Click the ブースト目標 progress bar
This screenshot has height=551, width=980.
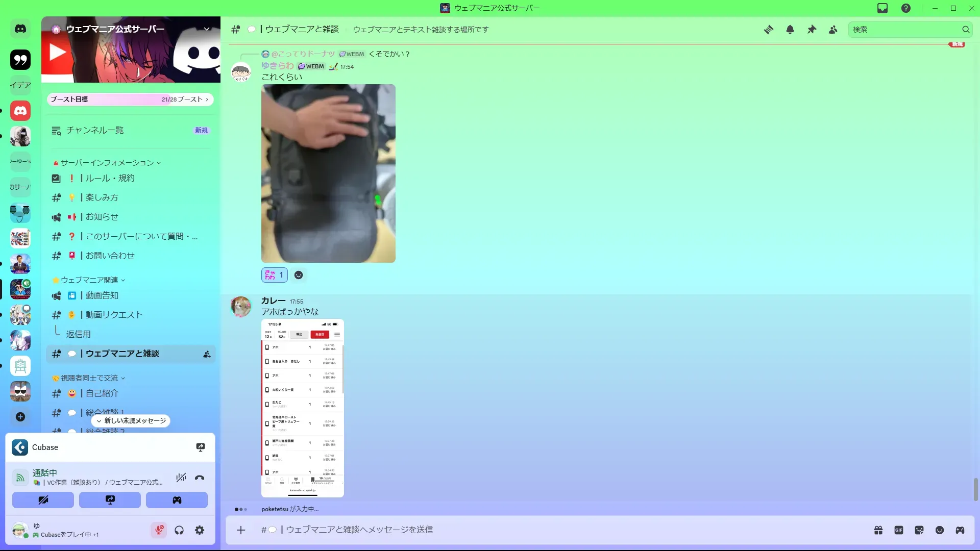[x=130, y=99]
